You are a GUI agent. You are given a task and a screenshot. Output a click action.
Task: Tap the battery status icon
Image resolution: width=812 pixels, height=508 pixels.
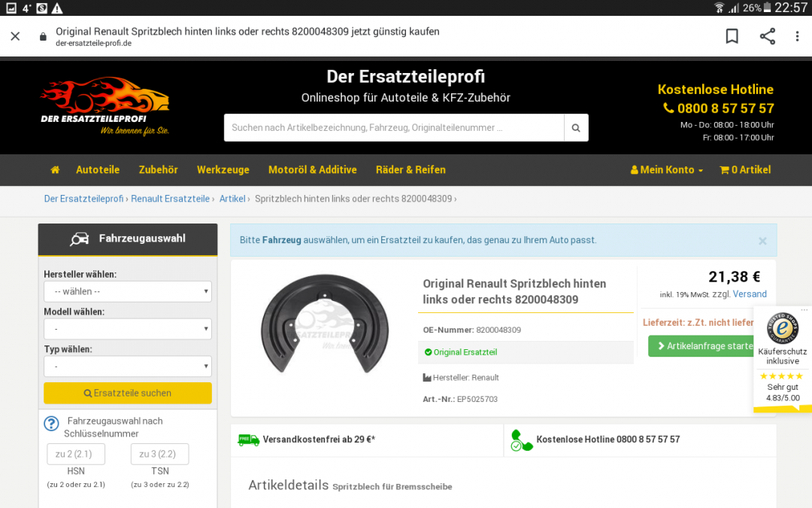[767, 8]
